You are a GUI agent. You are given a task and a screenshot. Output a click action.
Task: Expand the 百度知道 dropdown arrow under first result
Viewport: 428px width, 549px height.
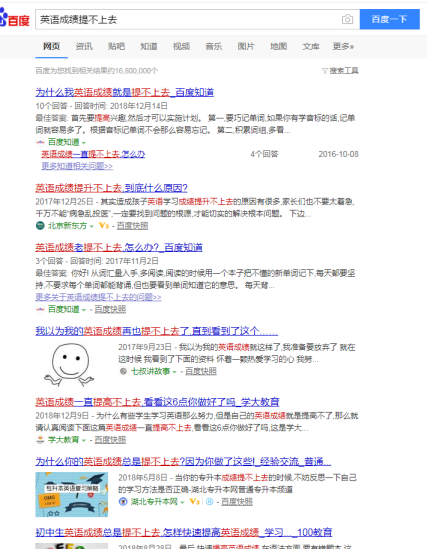coord(84,143)
